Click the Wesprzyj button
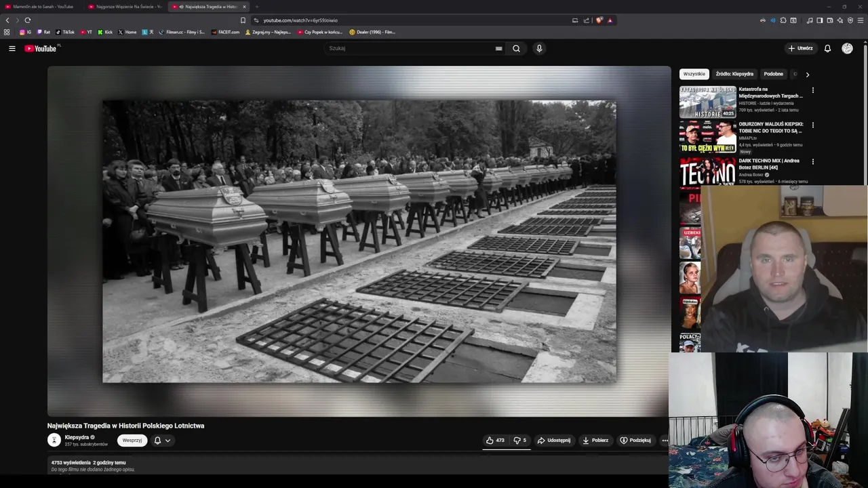 (132, 441)
